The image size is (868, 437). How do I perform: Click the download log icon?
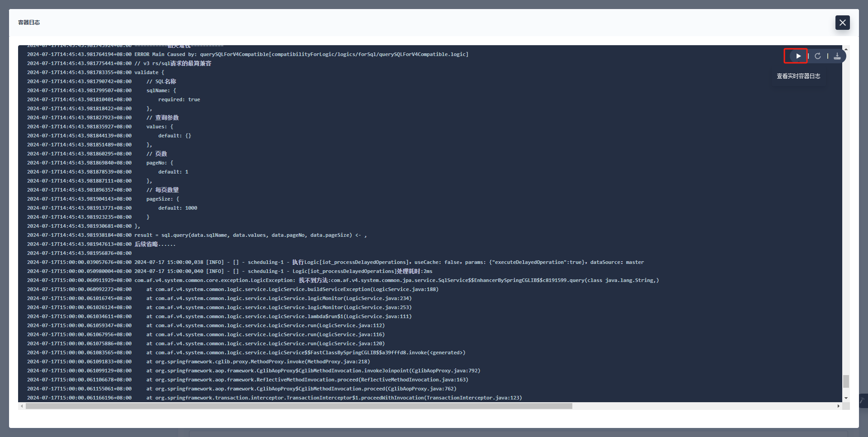coord(837,56)
